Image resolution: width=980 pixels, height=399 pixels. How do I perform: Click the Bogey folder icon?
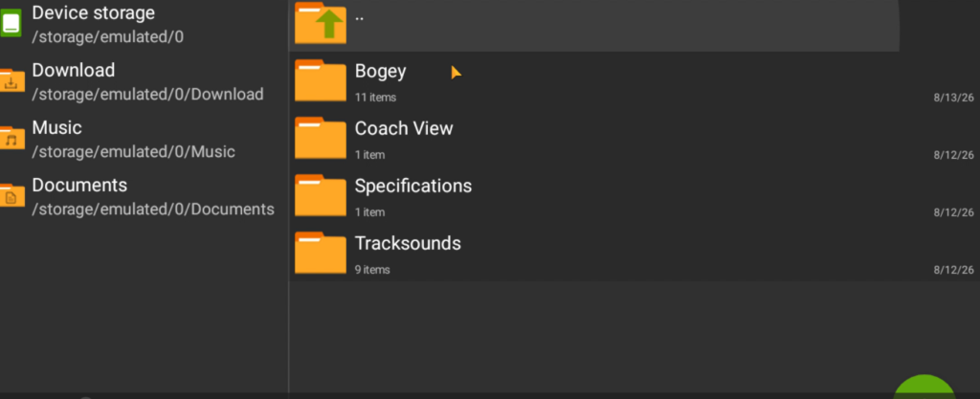(x=320, y=80)
